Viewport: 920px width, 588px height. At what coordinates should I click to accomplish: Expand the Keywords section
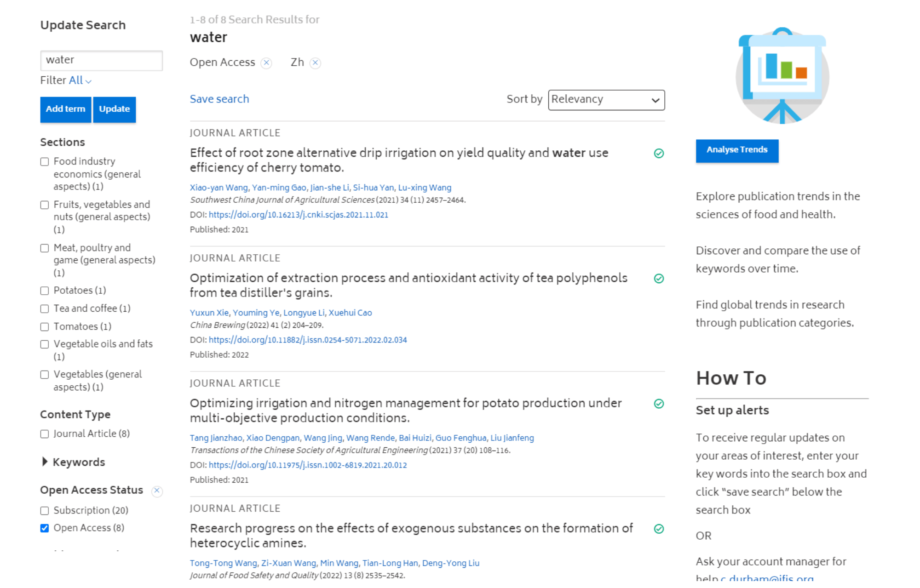(73, 462)
